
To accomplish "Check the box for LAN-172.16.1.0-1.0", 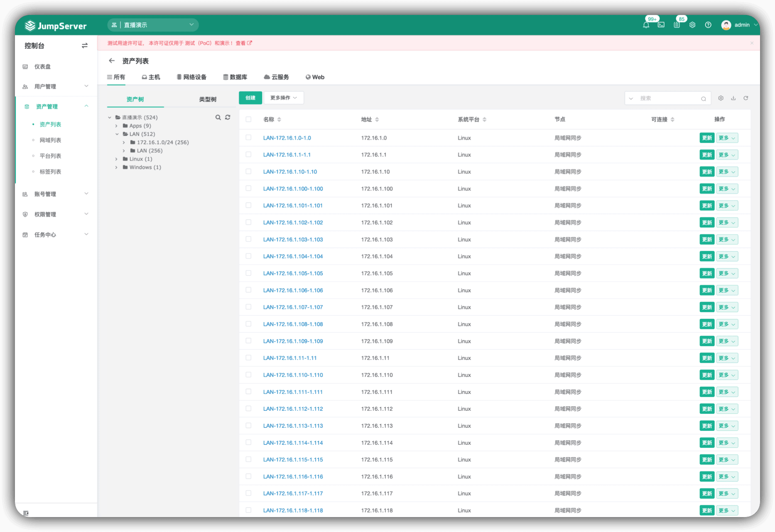I will [x=248, y=137].
